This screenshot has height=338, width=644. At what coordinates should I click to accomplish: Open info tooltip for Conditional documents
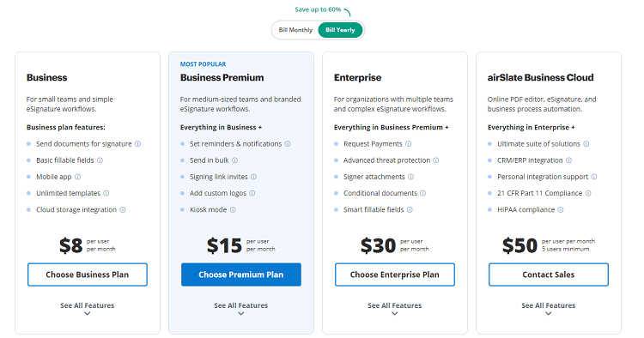click(423, 193)
